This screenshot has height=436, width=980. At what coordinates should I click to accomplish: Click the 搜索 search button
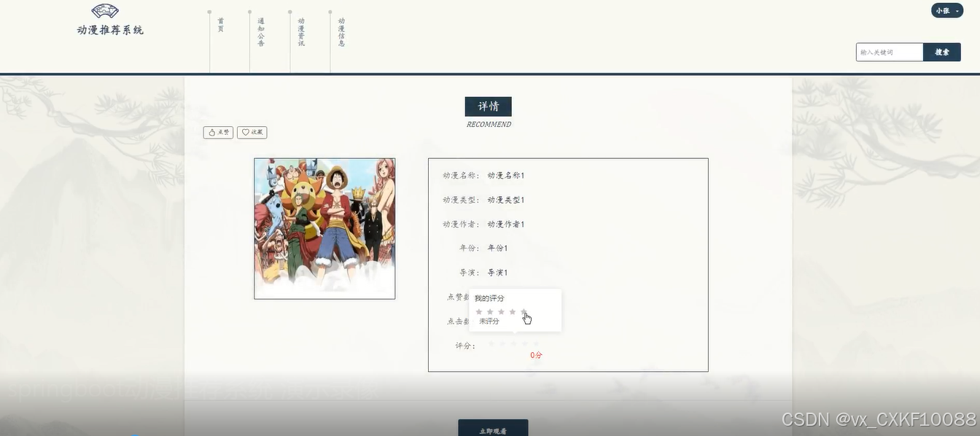(x=942, y=52)
